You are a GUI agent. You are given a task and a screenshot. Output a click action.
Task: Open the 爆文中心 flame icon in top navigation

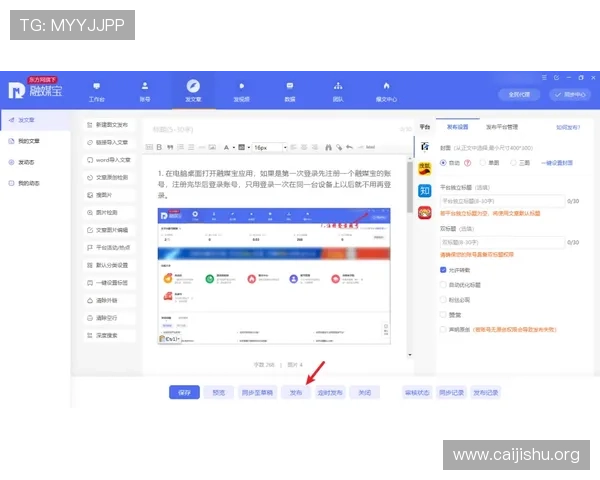pyautogui.click(x=386, y=86)
